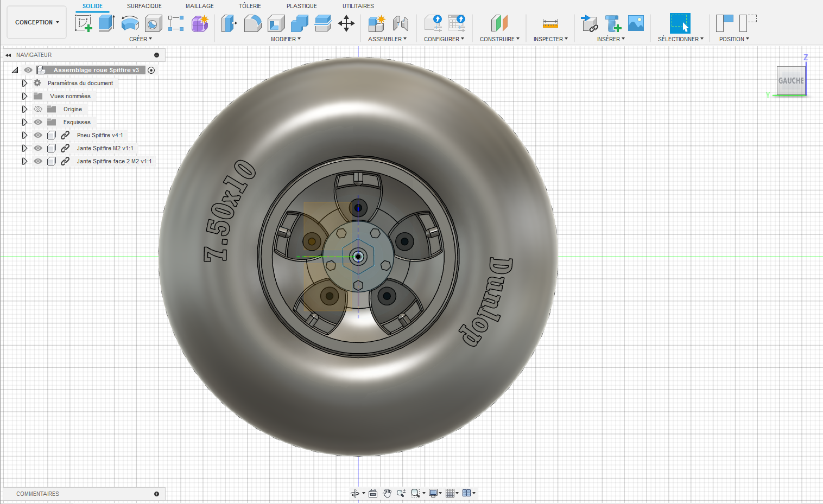
Task: Select the Offset Face tool
Action: coord(323,23)
